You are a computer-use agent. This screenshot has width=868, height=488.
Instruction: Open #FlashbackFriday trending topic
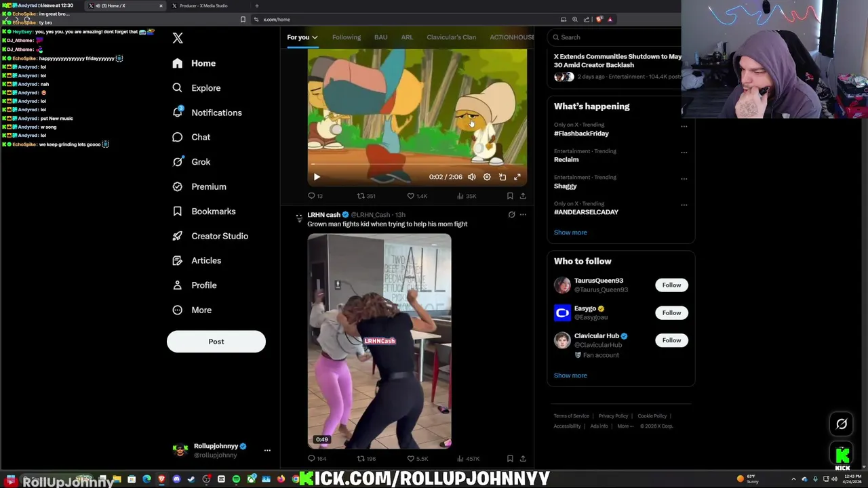(581, 134)
